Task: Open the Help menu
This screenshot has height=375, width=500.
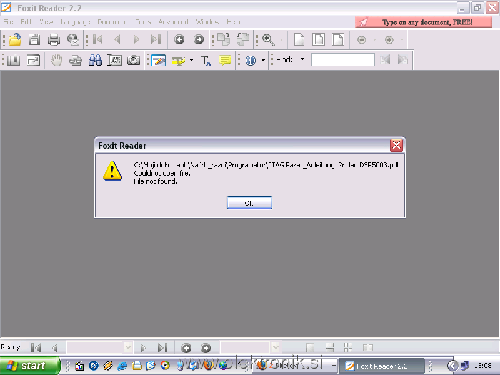Action: coord(233,22)
